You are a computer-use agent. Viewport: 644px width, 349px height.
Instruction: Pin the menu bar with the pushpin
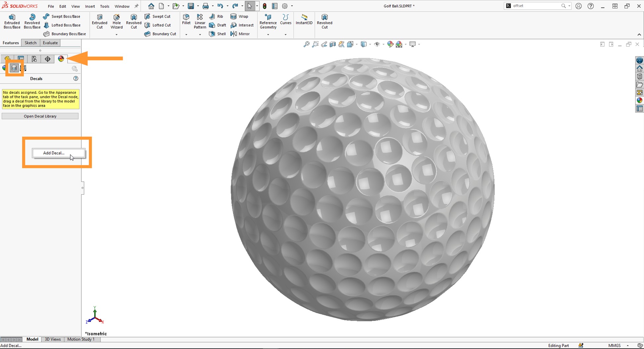[x=136, y=6]
